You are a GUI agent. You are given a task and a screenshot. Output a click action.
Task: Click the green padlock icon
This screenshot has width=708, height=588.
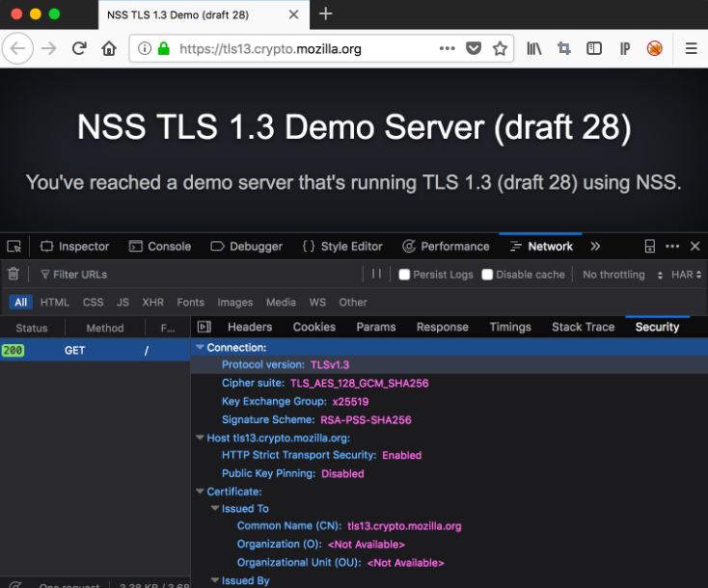point(163,48)
